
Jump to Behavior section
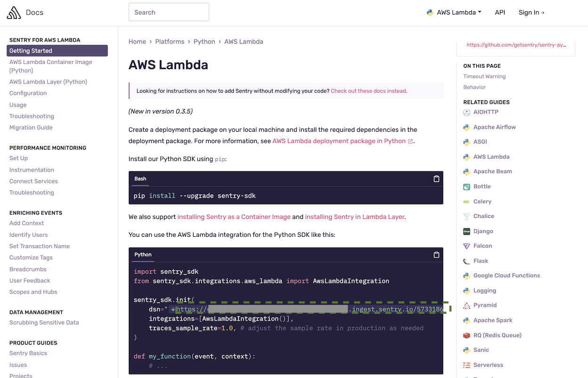coord(474,87)
